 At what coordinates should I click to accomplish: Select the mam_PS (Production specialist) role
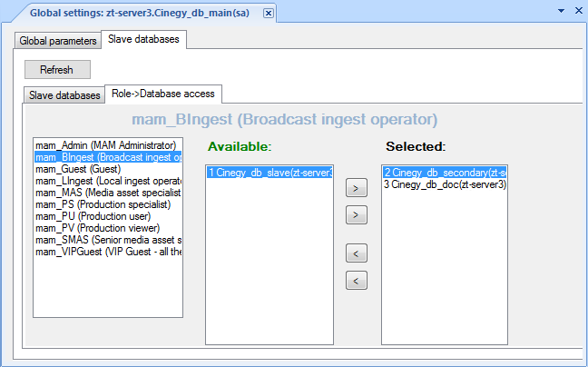click(x=108, y=204)
